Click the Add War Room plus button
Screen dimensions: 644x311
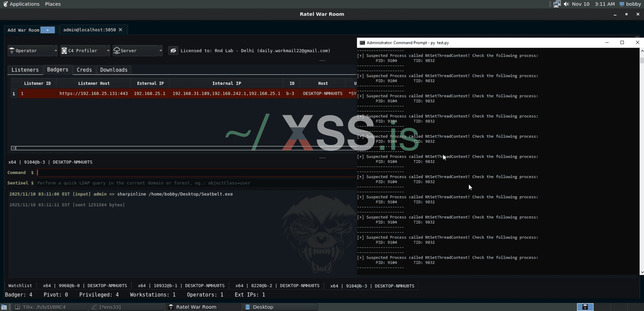point(48,30)
